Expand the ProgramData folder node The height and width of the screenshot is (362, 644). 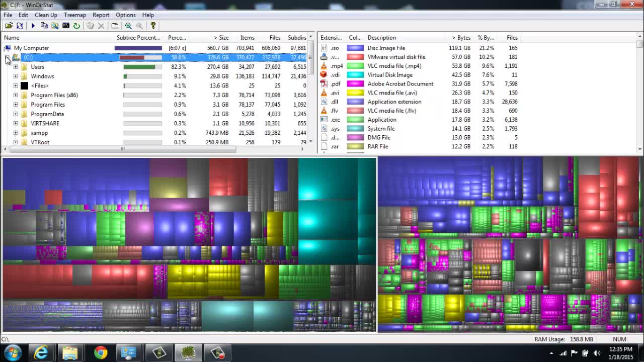click(16, 114)
